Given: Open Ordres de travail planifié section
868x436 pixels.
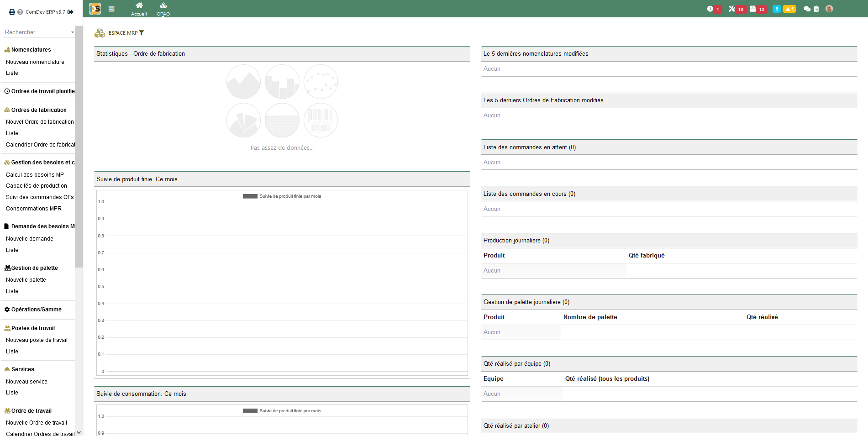Looking at the screenshot, I should (40, 91).
